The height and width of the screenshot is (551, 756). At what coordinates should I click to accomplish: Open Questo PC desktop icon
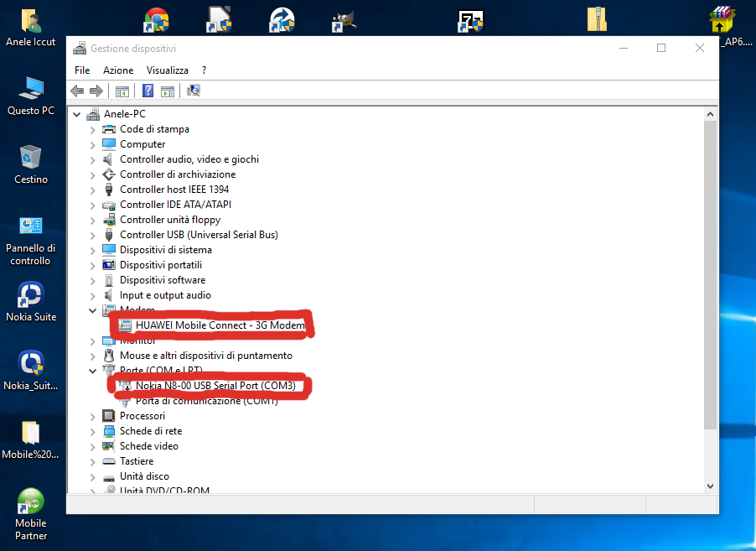pos(31,96)
